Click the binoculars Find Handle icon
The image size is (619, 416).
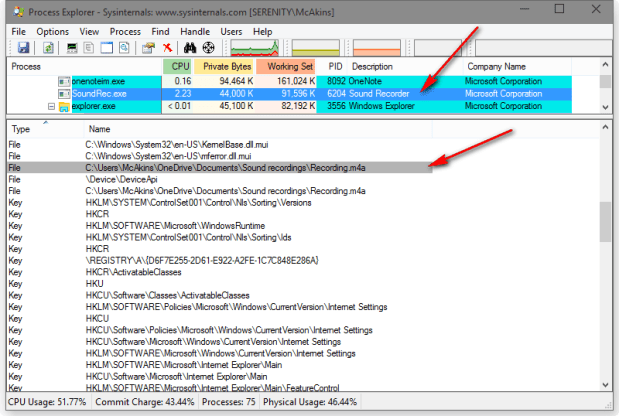pos(190,47)
